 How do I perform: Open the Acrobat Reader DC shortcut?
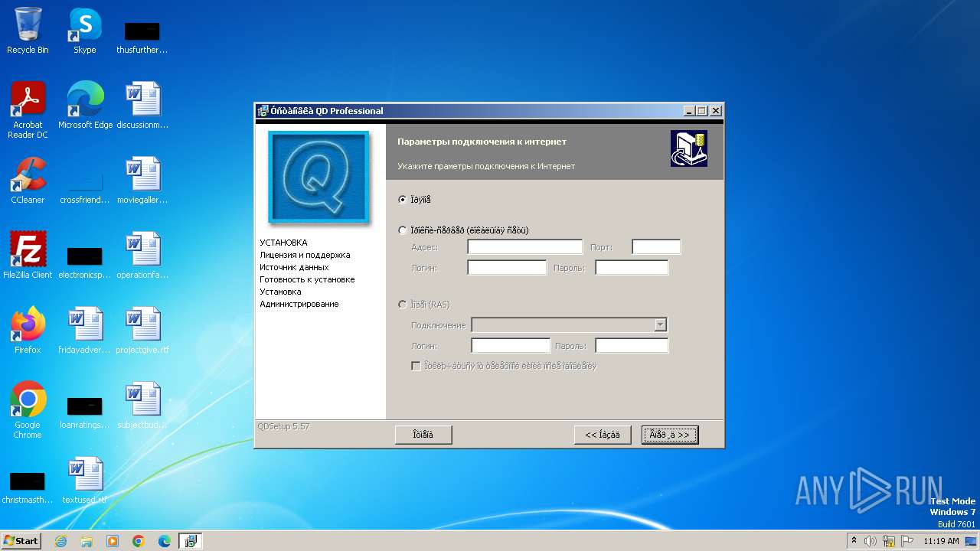coord(28,109)
